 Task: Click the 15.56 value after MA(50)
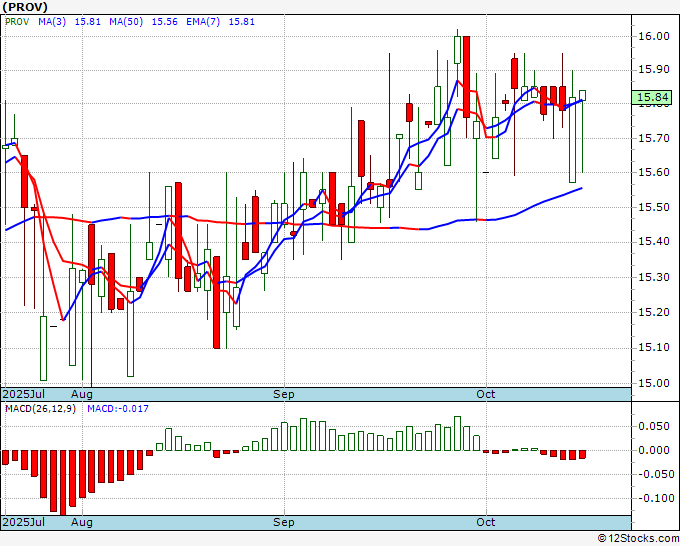pos(164,22)
